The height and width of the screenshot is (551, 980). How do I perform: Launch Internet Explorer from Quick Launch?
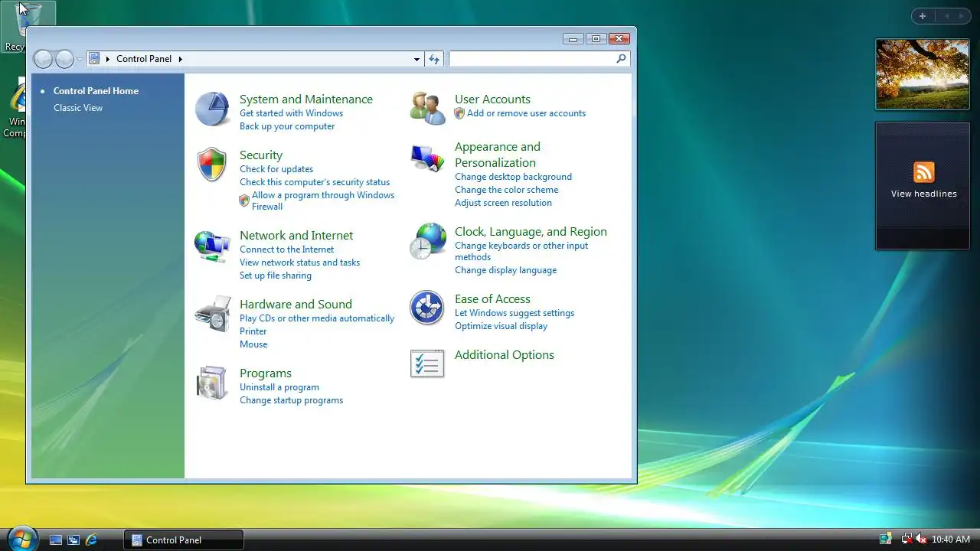coord(91,540)
